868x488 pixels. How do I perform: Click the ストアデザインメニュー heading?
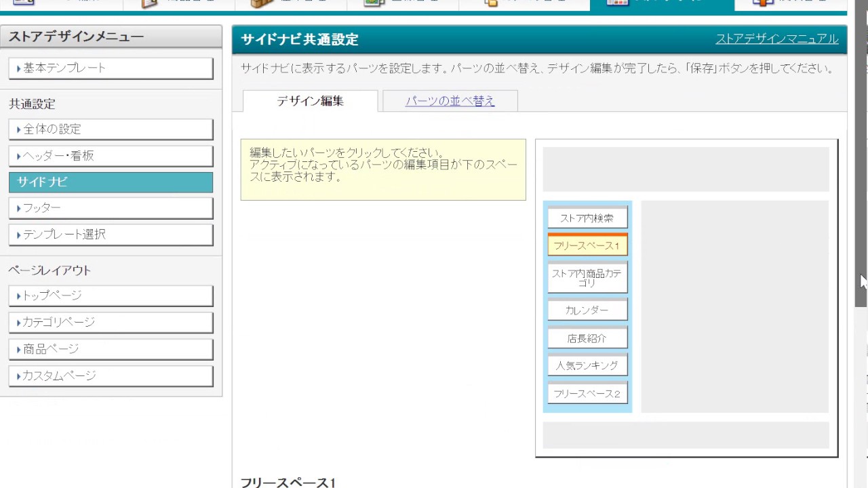click(x=76, y=37)
